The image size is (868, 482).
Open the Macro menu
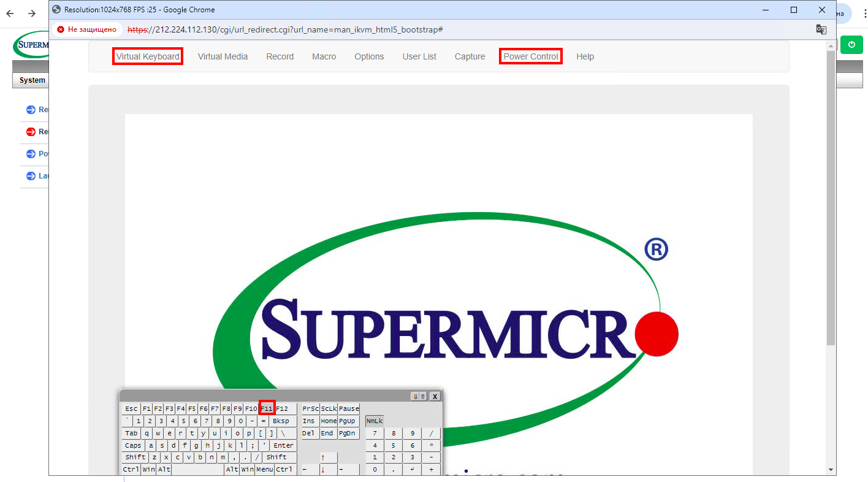pyautogui.click(x=324, y=56)
